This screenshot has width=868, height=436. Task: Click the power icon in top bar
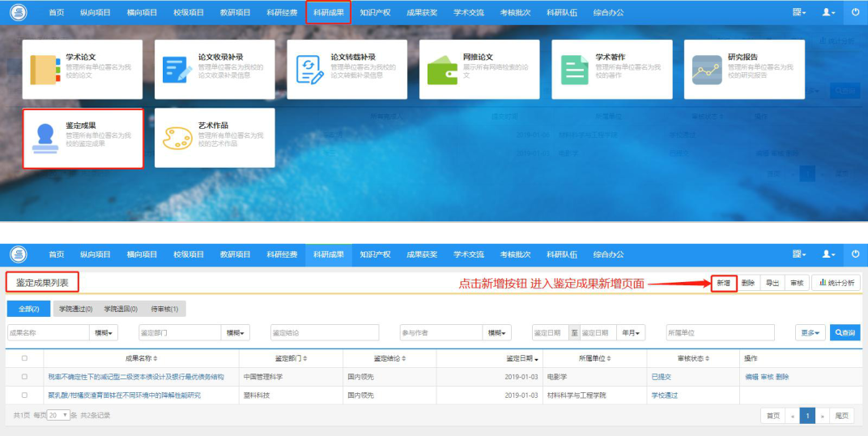click(x=856, y=12)
